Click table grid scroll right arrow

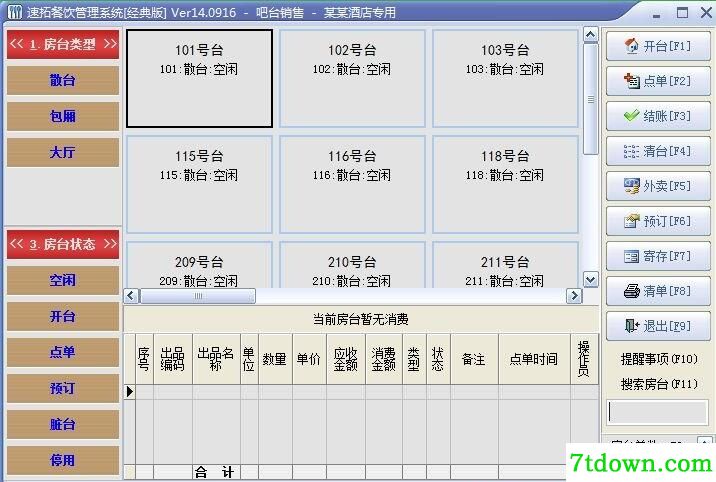pyautogui.click(x=574, y=296)
